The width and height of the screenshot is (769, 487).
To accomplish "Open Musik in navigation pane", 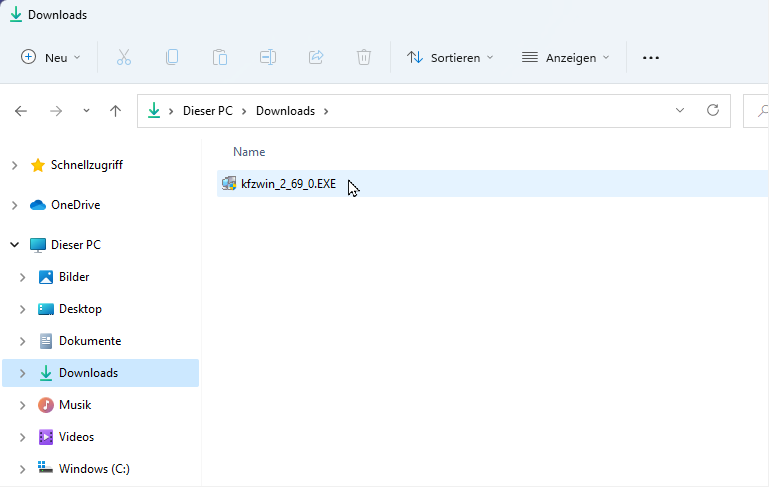I will 75,405.
